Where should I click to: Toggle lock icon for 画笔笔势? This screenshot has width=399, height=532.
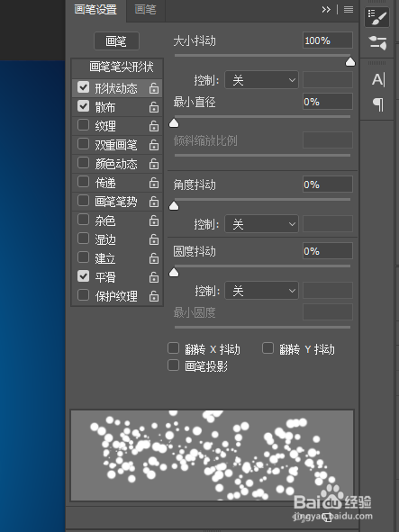click(154, 202)
